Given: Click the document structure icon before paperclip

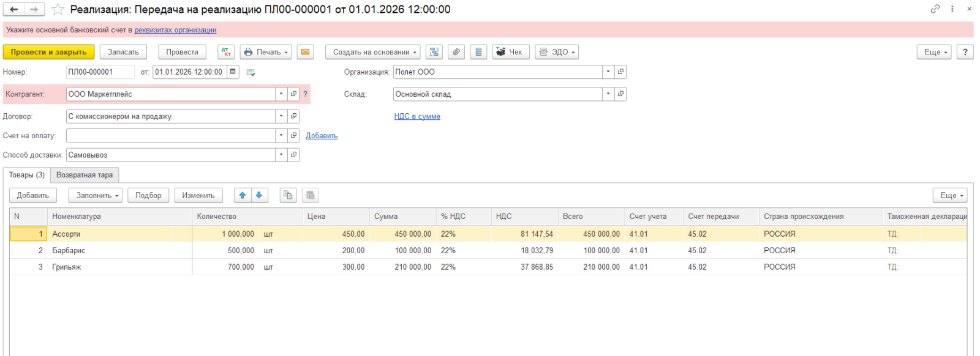Looking at the screenshot, I should 434,52.
